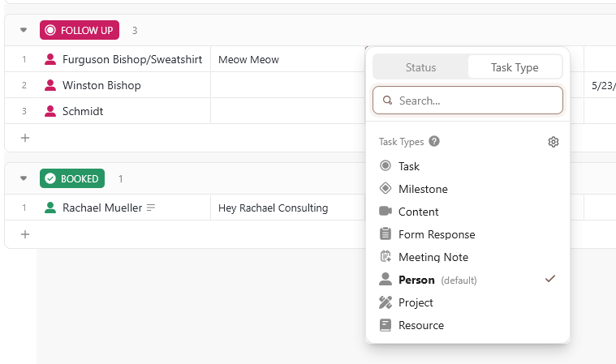Pick the Form Response clipboard icon
This screenshot has height=364, width=616.
[x=386, y=234]
